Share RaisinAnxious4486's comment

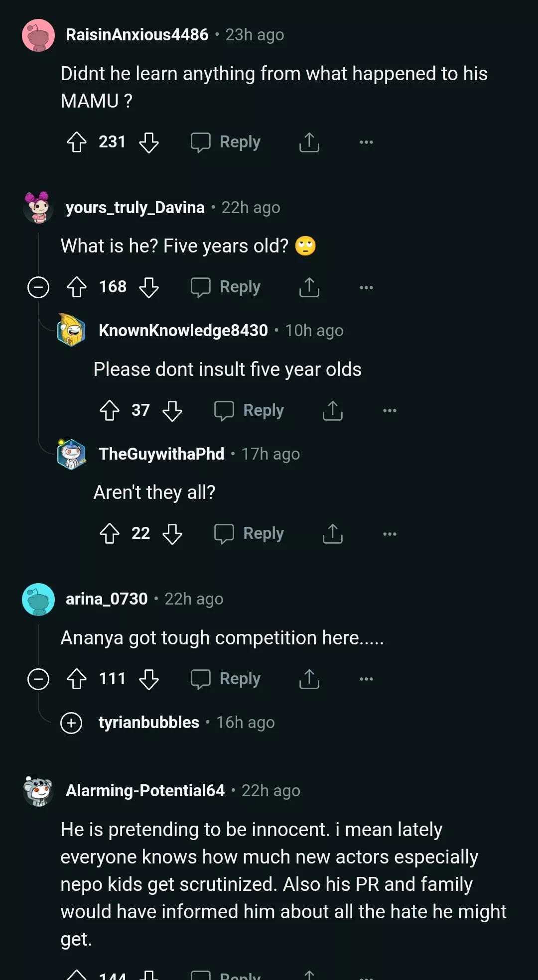tap(309, 142)
